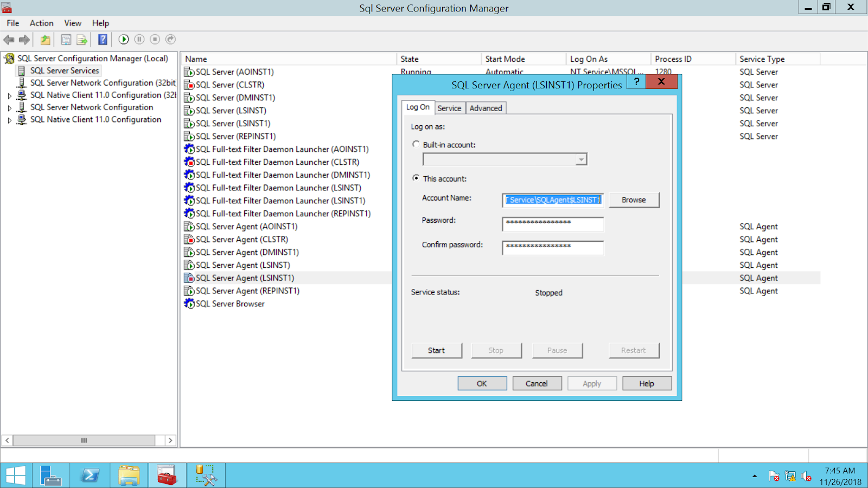Click the Full-text Filter Daemon Launcher (AOINST1) icon
Viewport: 868px width, 488px height.
click(189, 149)
